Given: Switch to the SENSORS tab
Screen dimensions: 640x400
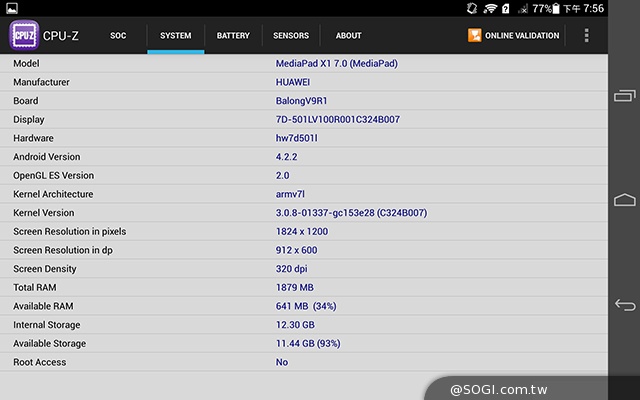Looking at the screenshot, I should [x=291, y=36].
